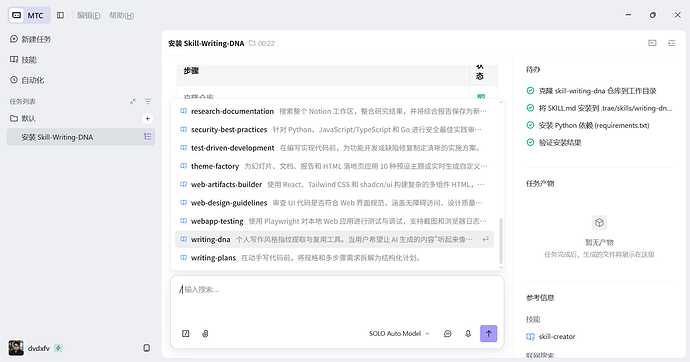Click the box icon above 暂无产物
This screenshot has width=690, height=362.
click(x=599, y=223)
